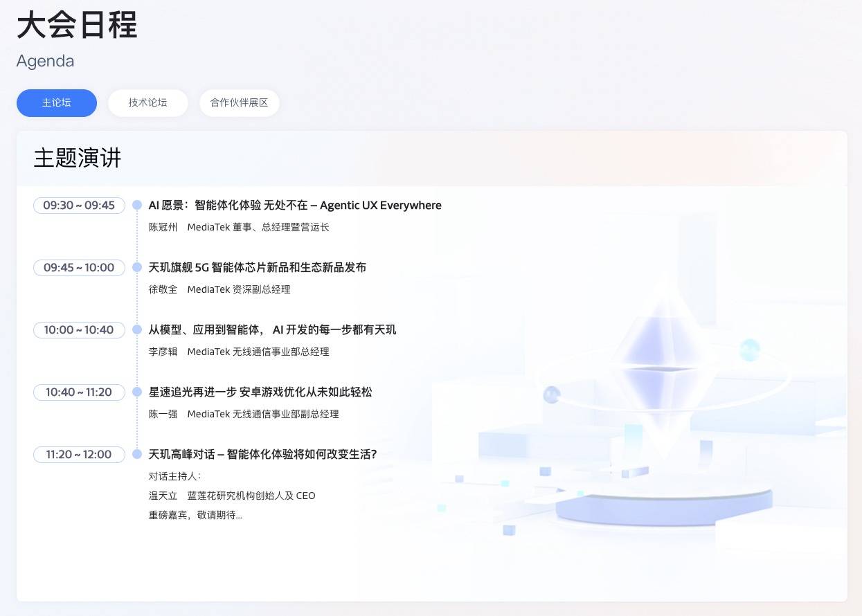This screenshot has width=862, height=616.
Task: Click the title 从模型、应用到智能体
Action: pos(273,329)
